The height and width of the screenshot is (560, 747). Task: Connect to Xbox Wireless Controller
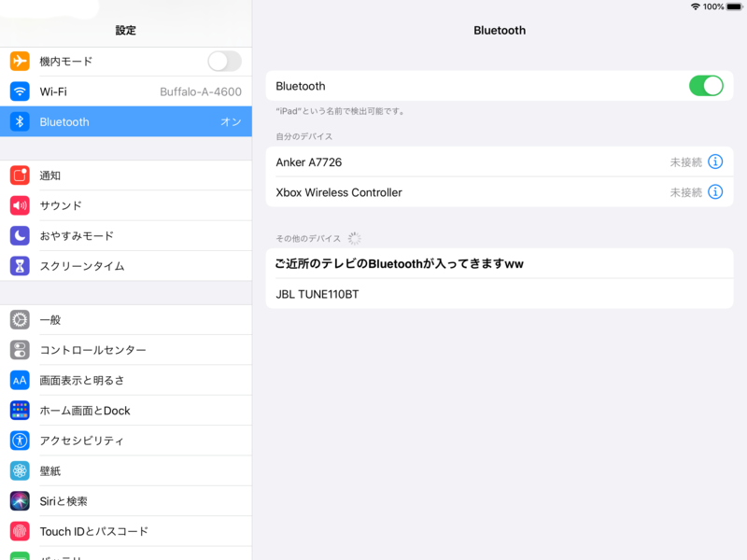pos(500,192)
